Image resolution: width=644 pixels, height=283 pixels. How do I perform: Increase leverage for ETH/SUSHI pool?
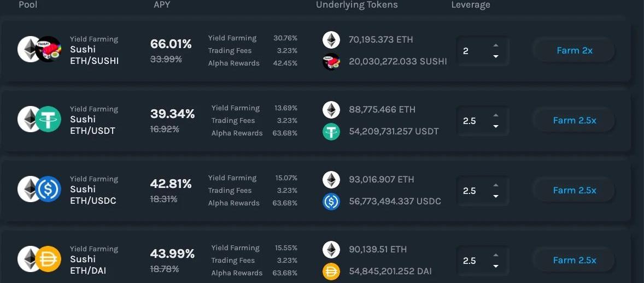pos(495,45)
